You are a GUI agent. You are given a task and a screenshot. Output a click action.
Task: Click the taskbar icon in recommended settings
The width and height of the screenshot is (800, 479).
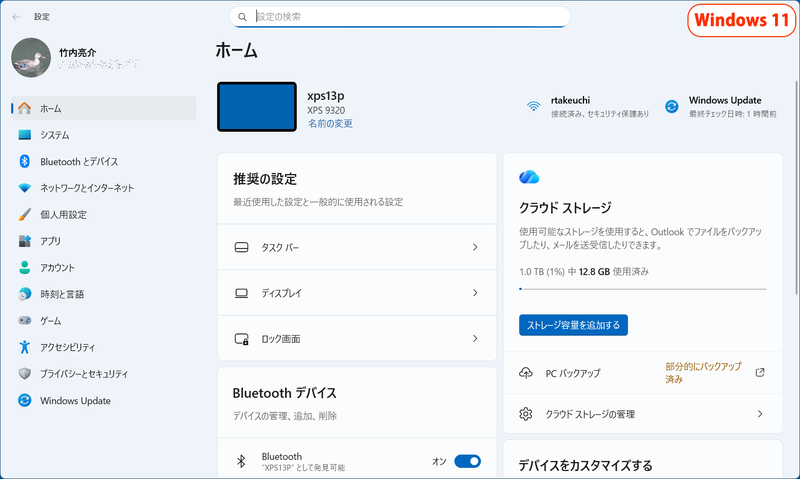[x=241, y=247]
